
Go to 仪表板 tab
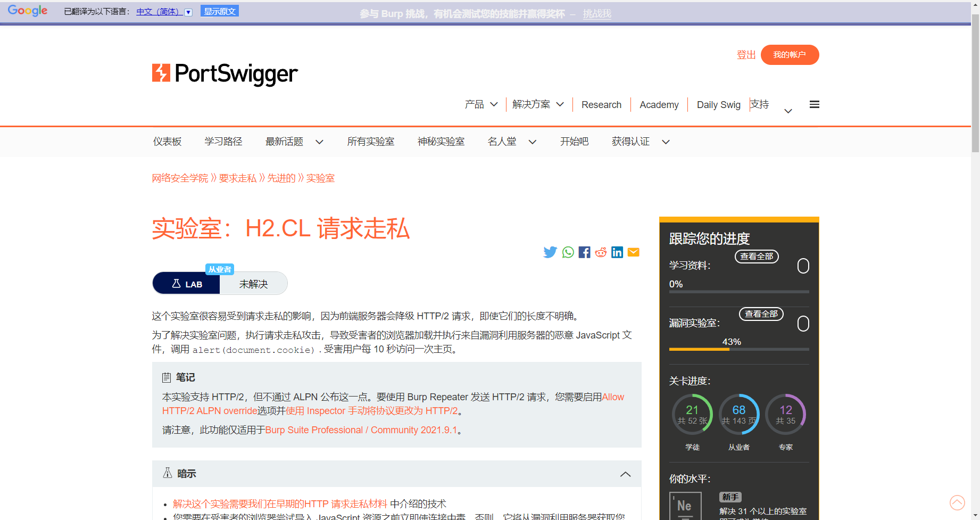(168, 142)
